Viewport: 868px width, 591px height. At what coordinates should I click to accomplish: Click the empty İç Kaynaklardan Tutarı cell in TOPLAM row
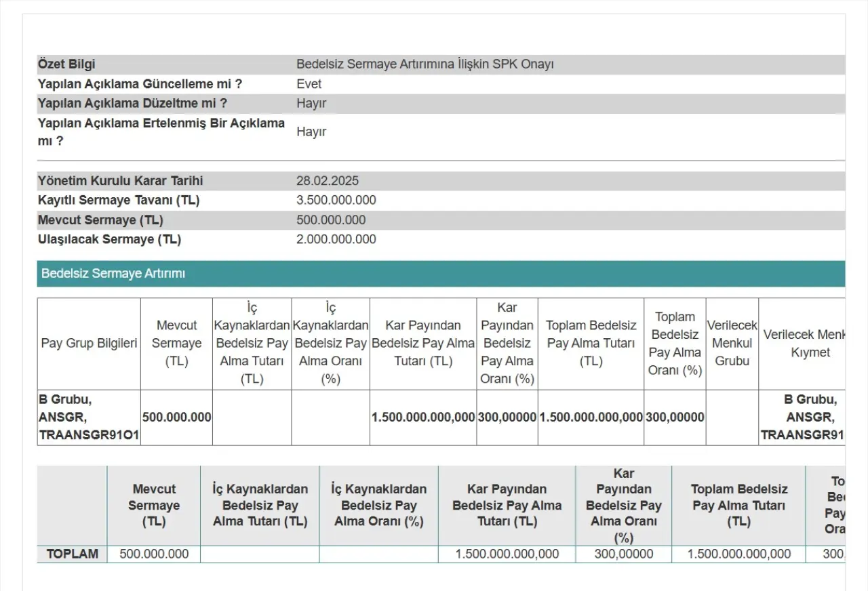(x=260, y=554)
